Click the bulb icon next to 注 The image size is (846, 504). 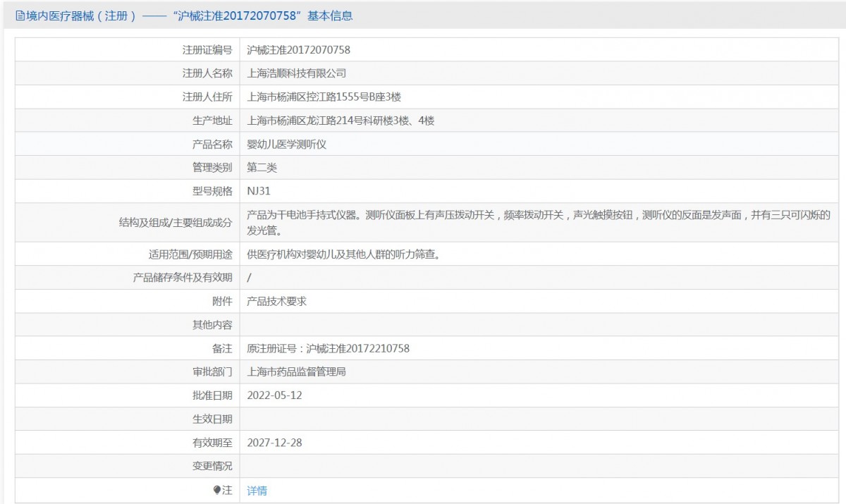[217, 490]
